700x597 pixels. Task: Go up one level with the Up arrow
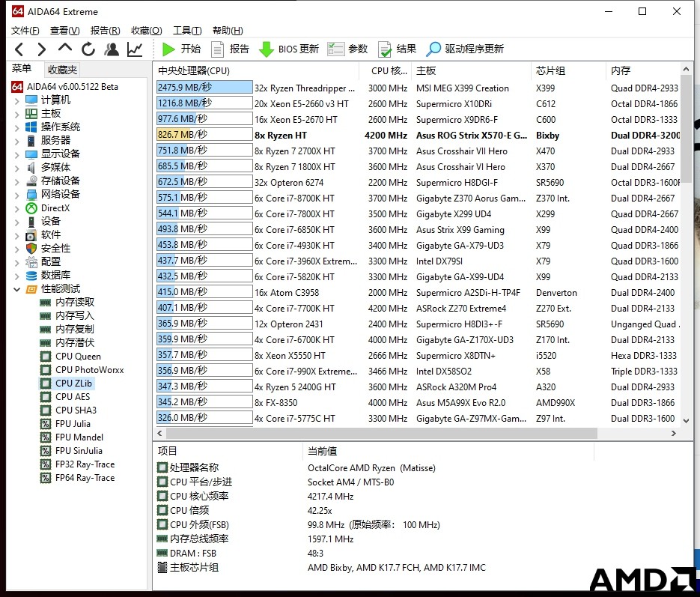[64, 48]
